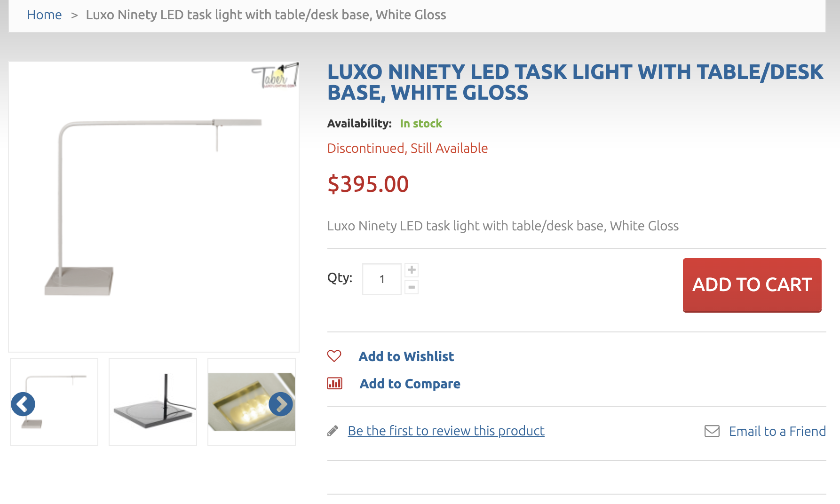Select the LED light close-up thumbnail
Screen dimensions: 840x504
[x=252, y=402]
